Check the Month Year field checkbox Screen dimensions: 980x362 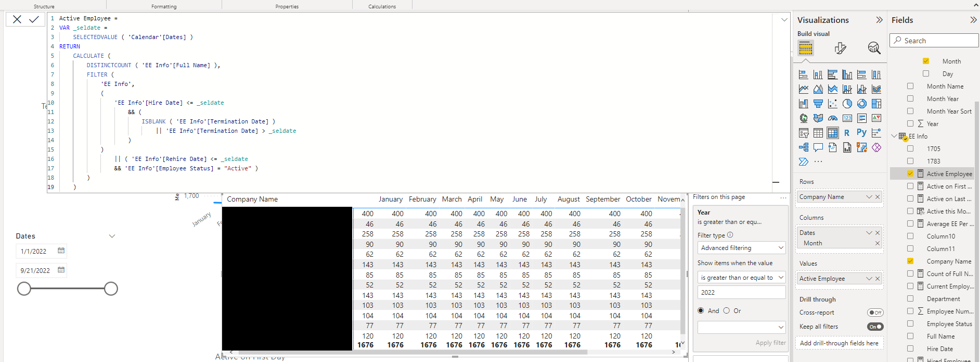[910, 98]
